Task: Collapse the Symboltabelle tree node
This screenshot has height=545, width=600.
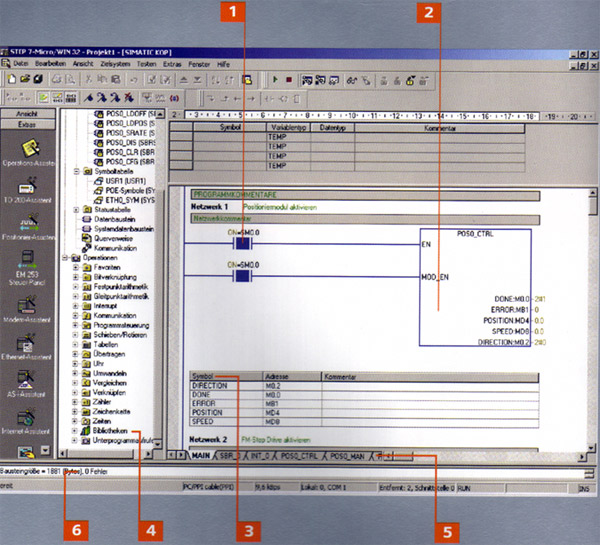Action: point(76,171)
